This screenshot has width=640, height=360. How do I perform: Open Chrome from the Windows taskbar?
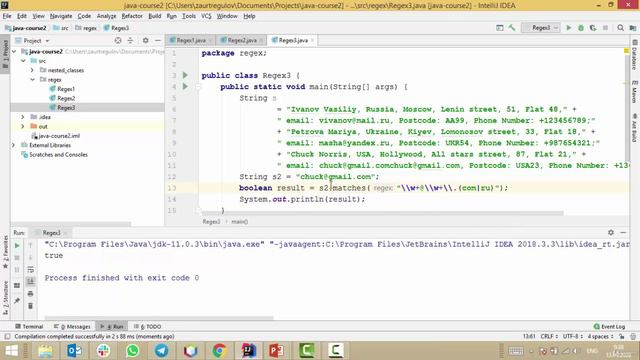pos(219,351)
